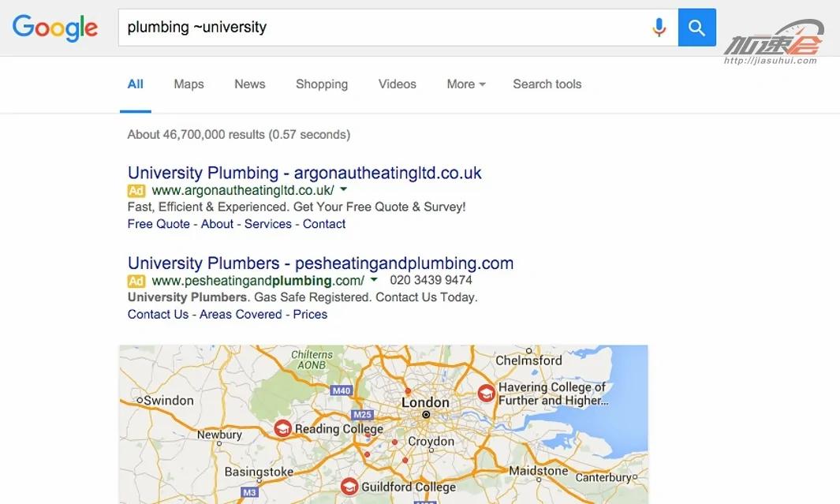This screenshot has height=504, width=840.
Task: Expand the More search category dropdown
Action: 465,84
